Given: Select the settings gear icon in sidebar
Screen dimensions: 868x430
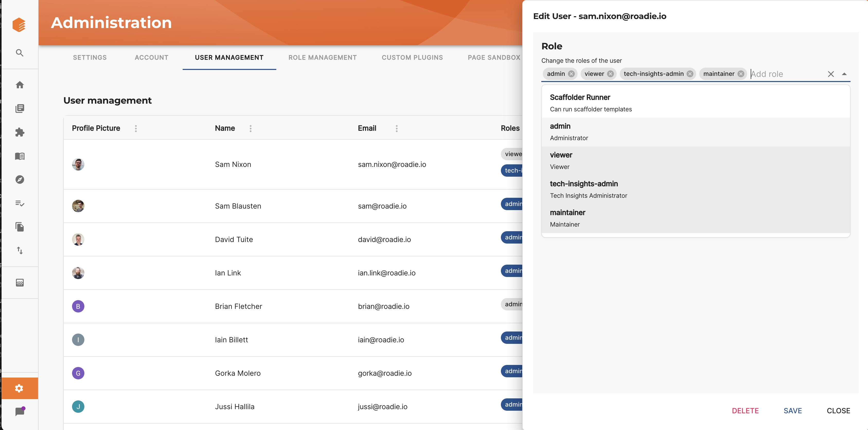Looking at the screenshot, I should pos(19,388).
